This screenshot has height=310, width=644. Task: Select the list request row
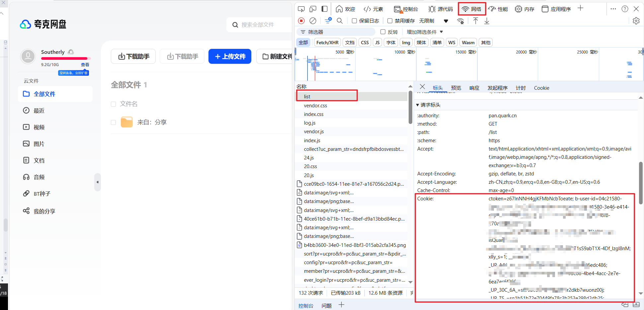[351, 97]
